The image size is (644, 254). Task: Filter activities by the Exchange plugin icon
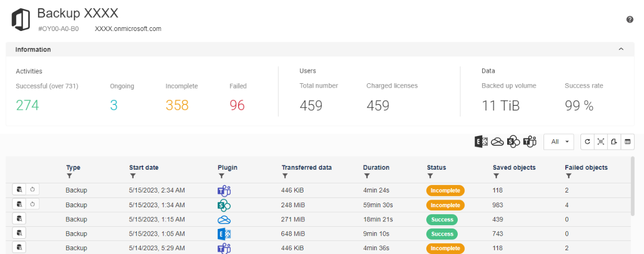coord(481,141)
